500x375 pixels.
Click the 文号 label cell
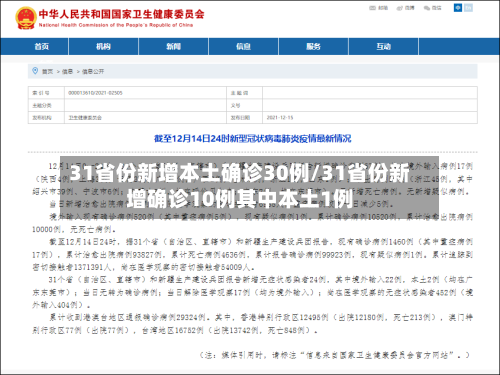coord(244,105)
